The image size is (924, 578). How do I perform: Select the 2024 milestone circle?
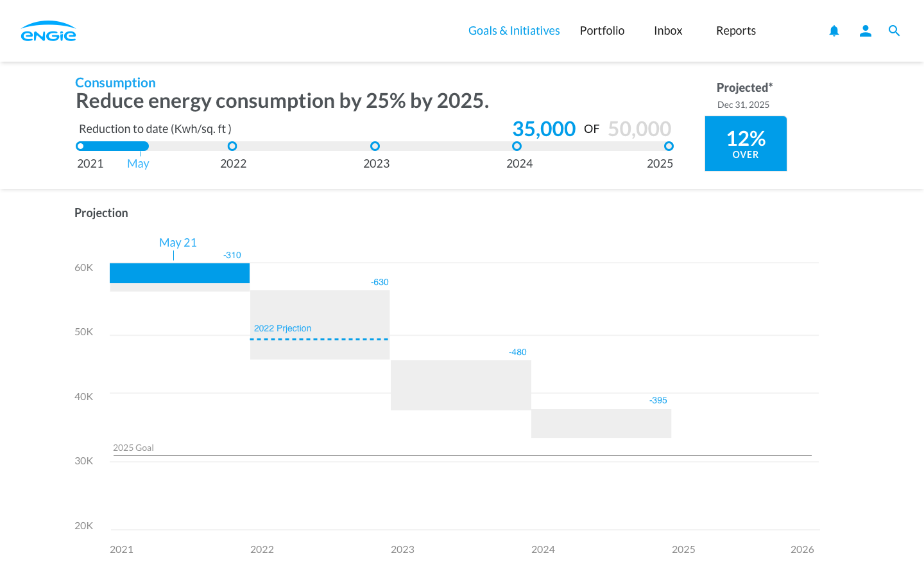click(517, 146)
